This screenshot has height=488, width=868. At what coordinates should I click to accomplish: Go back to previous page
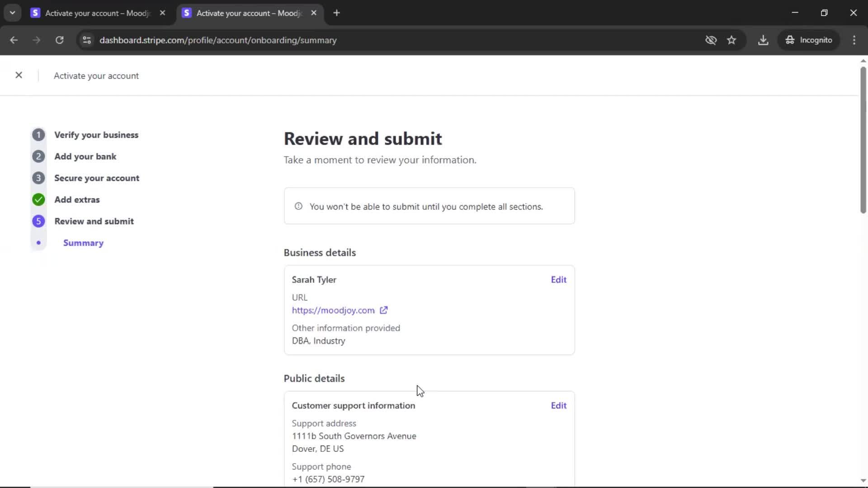pos(14,40)
